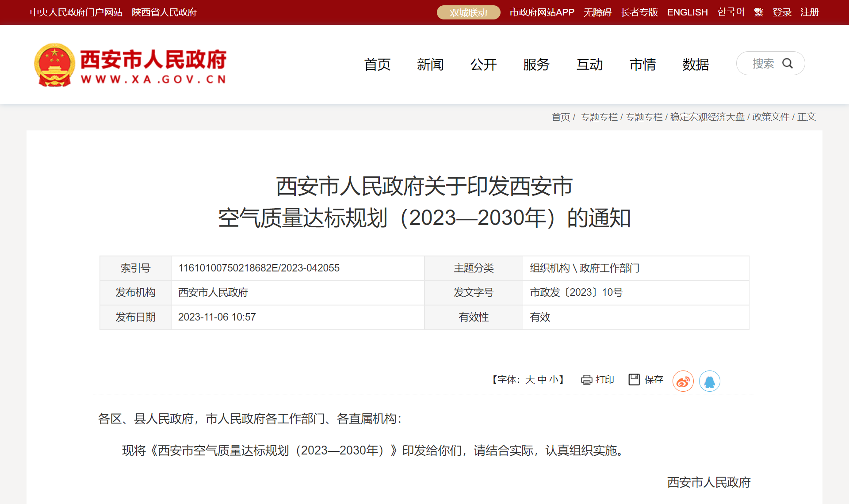The height and width of the screenshot is (504, 849).
Task: Open the 公开 navigation menu
Action: (483, 65)
